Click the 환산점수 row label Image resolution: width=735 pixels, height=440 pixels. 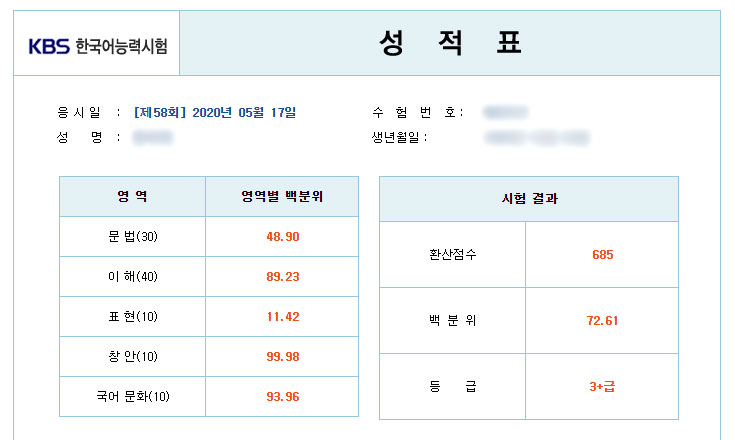(x=452, y=255)
